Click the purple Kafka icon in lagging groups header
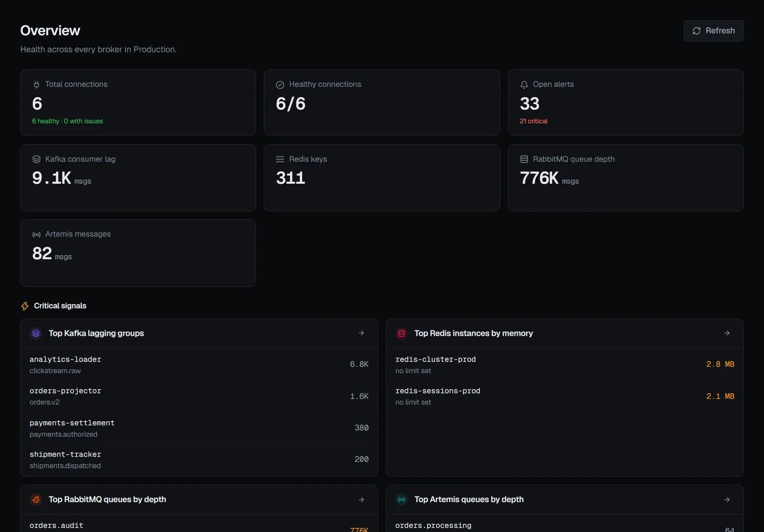Viewport: 764px width, 532px height. pyautogui.click(x=36, y=333)
